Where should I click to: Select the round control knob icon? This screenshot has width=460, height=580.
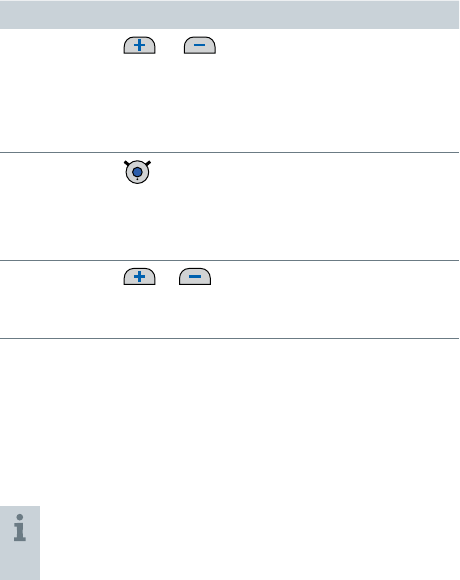click(x=137, y=172)
